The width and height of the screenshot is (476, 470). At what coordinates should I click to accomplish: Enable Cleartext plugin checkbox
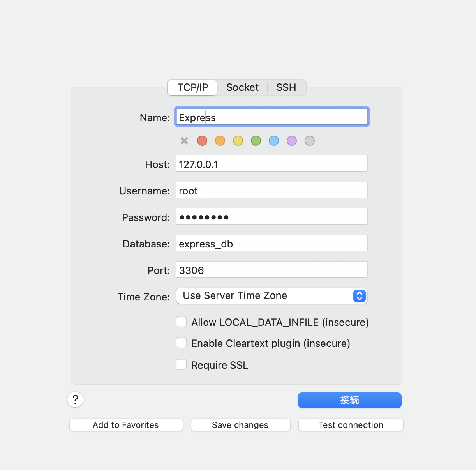coord(181,343)
